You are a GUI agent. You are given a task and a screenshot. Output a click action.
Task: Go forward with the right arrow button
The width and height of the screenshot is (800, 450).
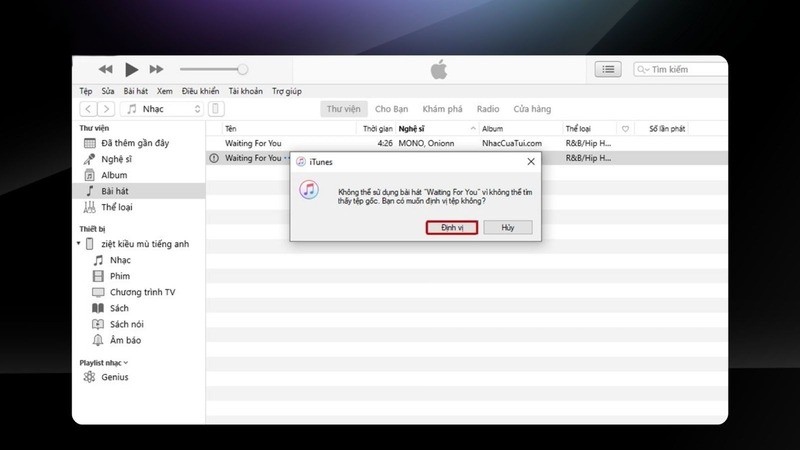click(106, 109)
